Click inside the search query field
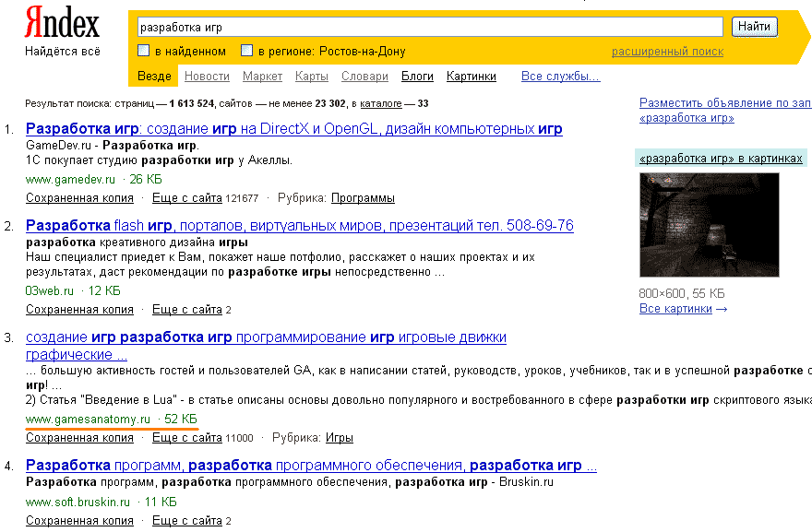The width and height of the screenshot is (812, 532). pyautogui.click(x=424, y=26)
